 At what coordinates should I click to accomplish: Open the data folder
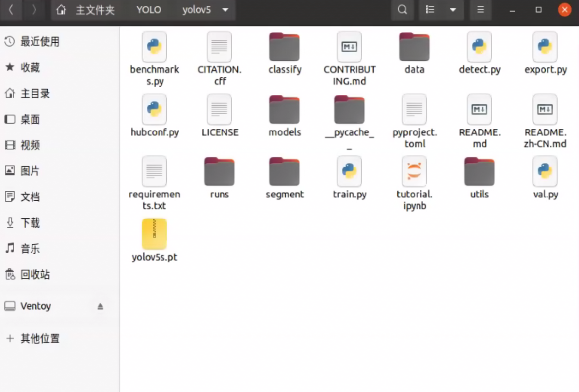click(415, 47)
